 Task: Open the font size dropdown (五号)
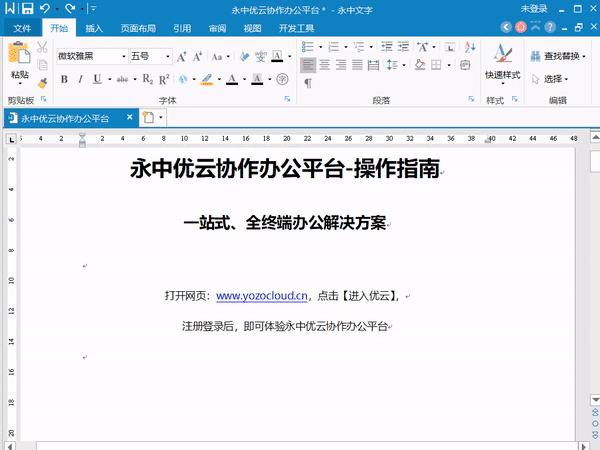[x=168, y=57]
